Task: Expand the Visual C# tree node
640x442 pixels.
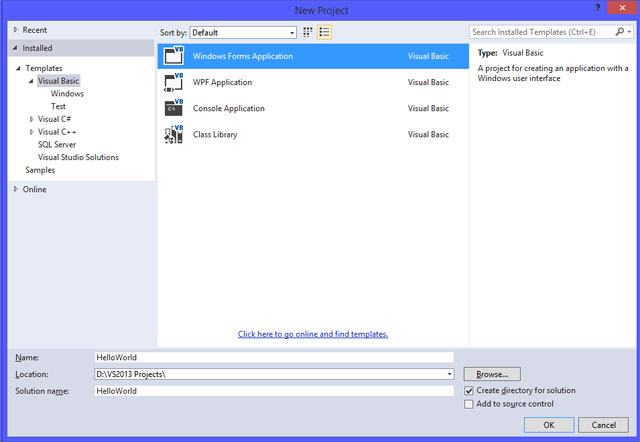Action: [x=31, y=119]
